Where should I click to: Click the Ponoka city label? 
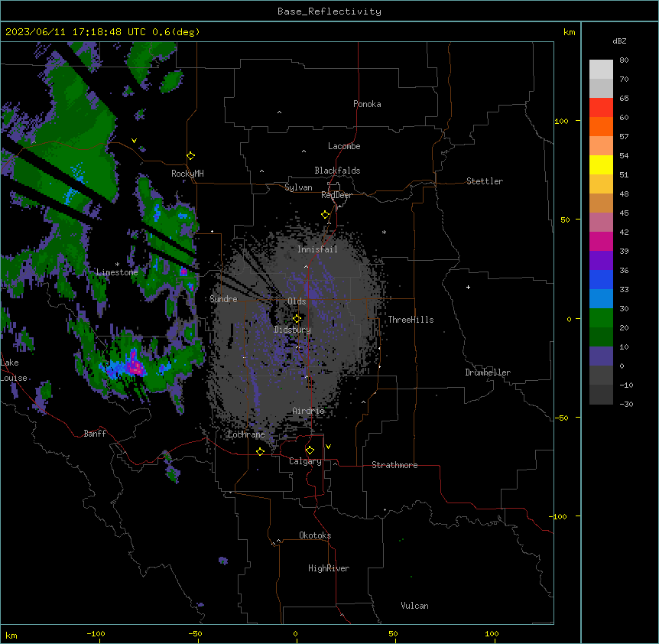(367, 104)
